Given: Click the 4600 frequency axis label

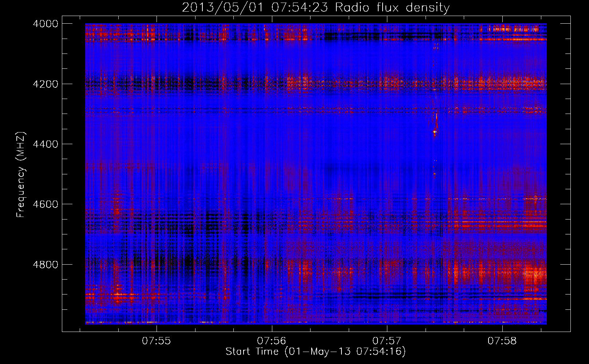Looking at the screenshot, I should click(x=45, y=204).
